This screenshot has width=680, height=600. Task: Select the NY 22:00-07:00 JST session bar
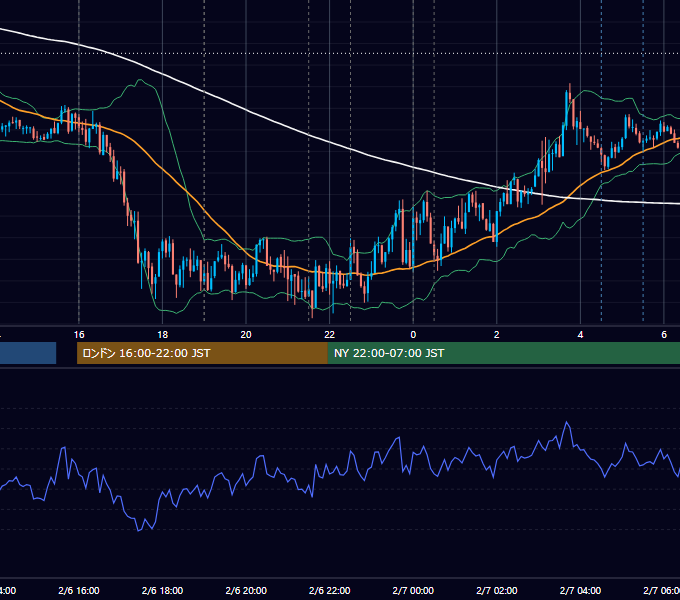503,353
